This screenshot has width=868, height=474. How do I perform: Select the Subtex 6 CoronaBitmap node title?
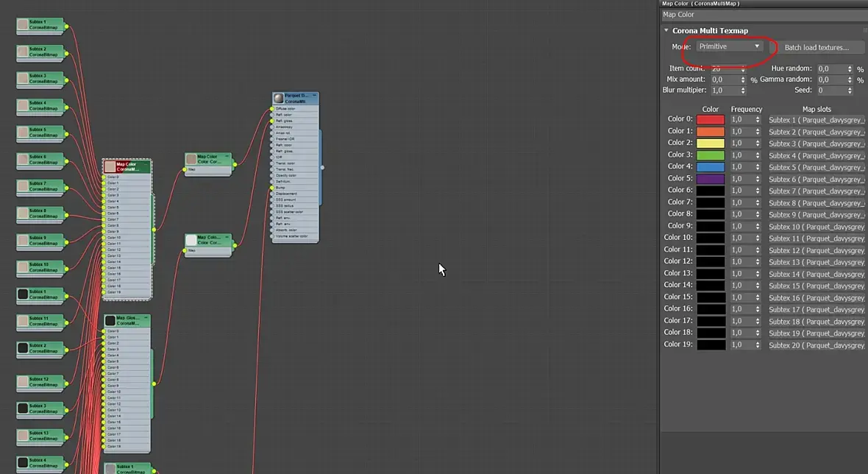click(x=43, y=160)
